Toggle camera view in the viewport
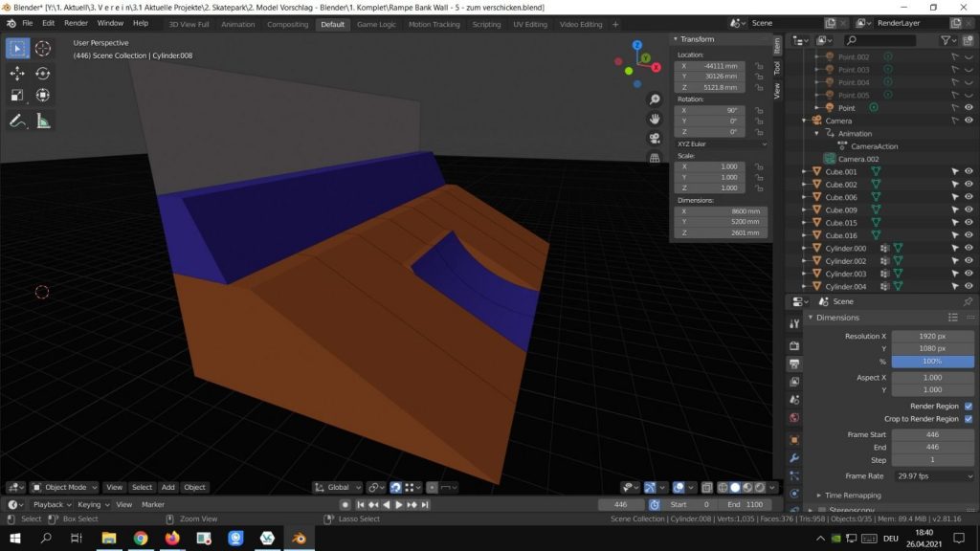Image resolution: width=980 pixels, height=551 pixels. pos(655,138)
